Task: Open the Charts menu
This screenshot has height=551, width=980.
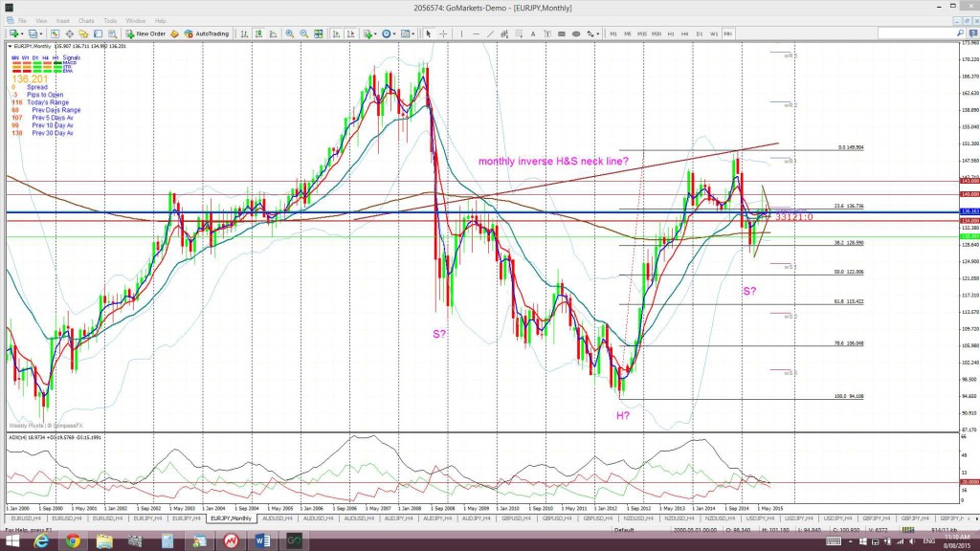Action: 86,21
